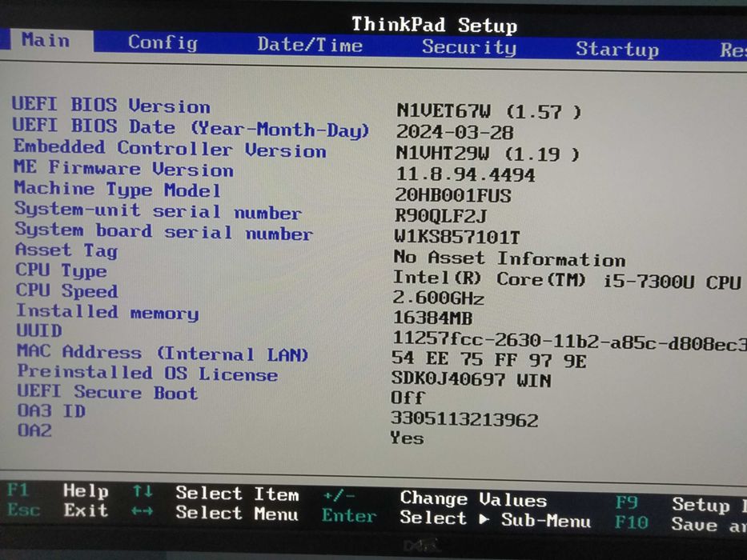Click Select Sub-Menu footer text
The image size is (747, 560).
[496, 519]
